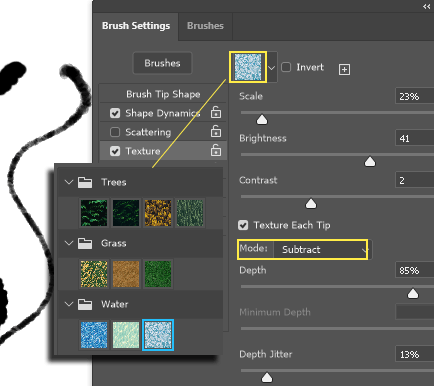Open the Shape Dynamics settings
The image size is (434, 386).
[x=163, y=113]
